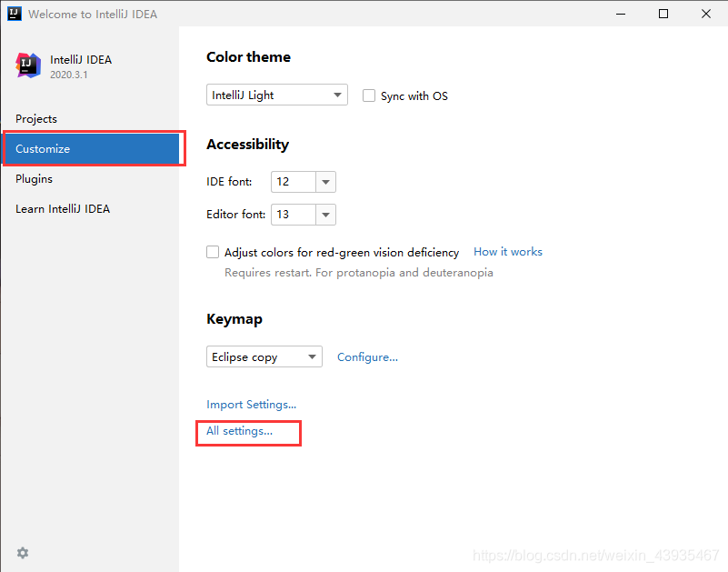Open the Keymap dropdown showing Eclipse copy

(x=264, y=356)
